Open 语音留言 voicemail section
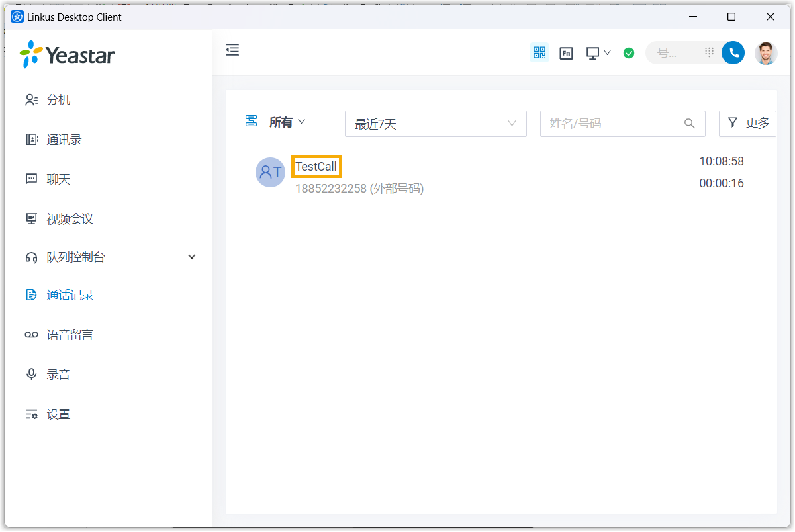This screenshot has width=795, height=532. pos(70,335)
